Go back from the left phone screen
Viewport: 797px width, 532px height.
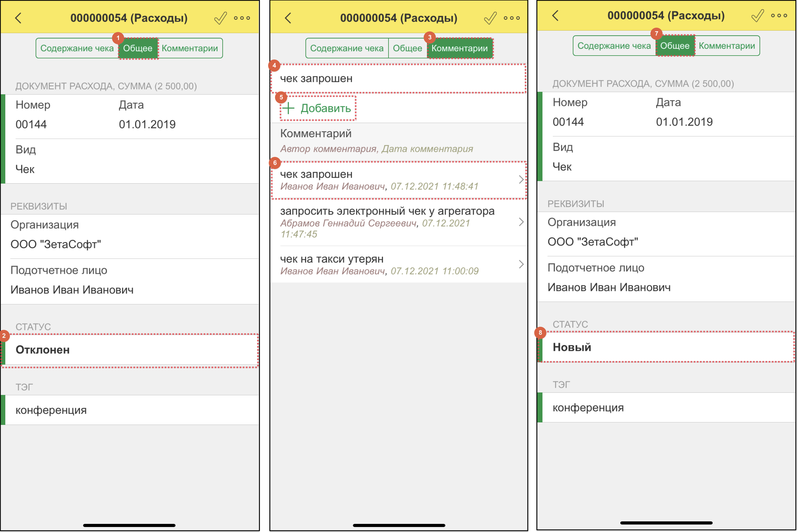pyautogui.click(x=18, y=18)
